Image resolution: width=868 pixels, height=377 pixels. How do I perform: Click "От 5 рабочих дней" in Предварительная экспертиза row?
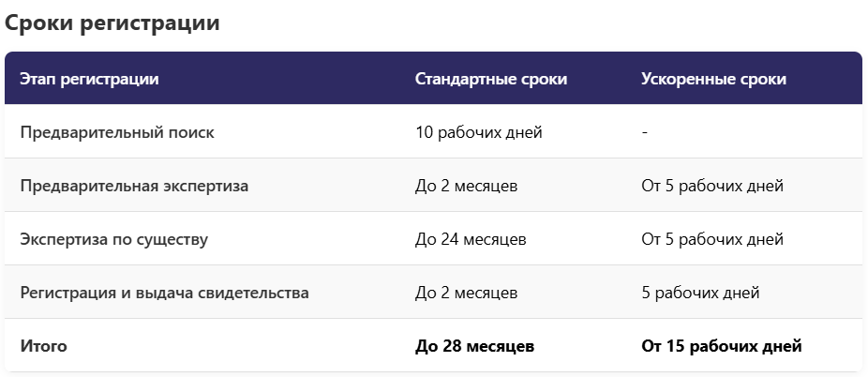(711, 186)
